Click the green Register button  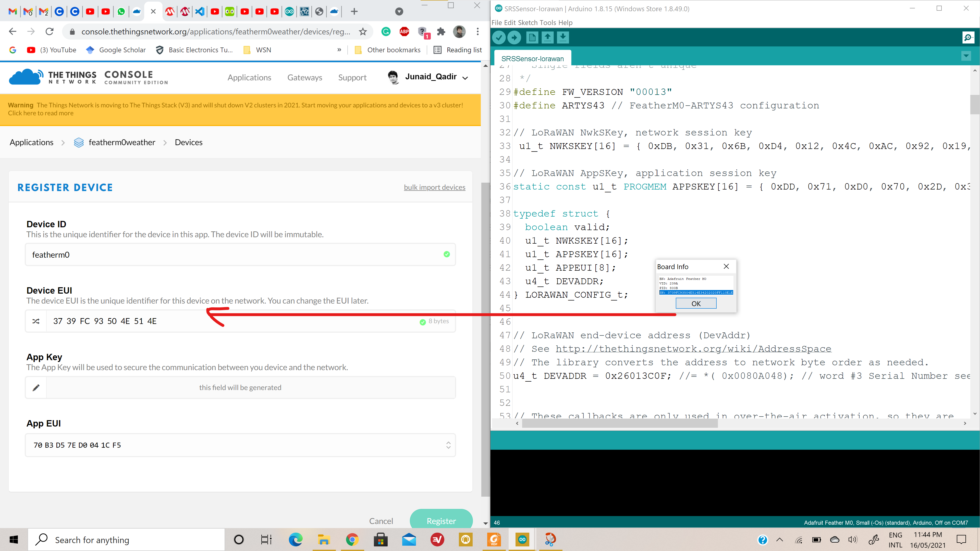(x=441, y=521)
